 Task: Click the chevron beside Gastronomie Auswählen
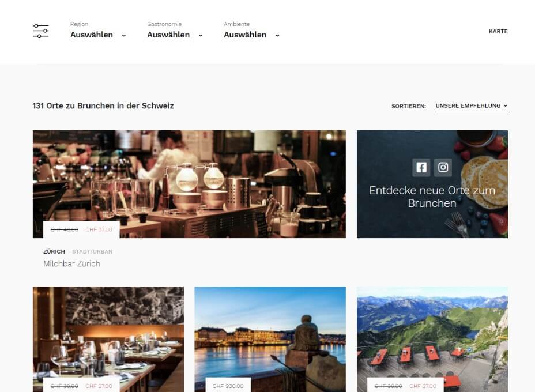pyautogui.click(x=201, y=35)
